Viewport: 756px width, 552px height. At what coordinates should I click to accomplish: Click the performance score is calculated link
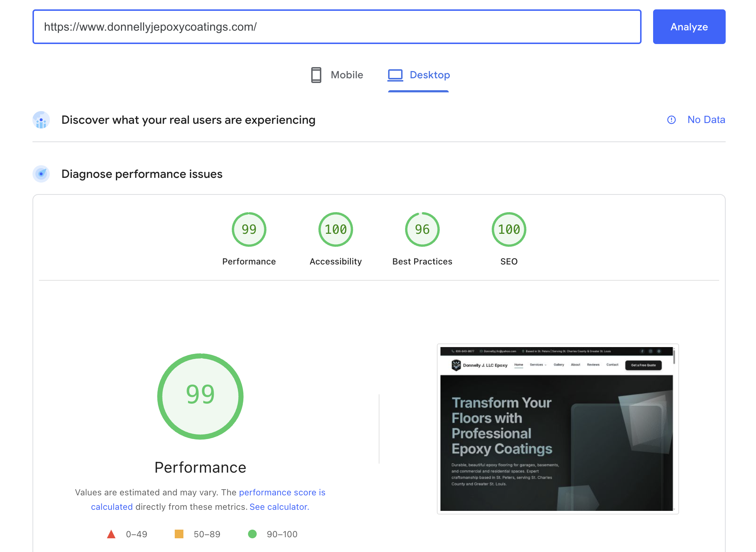click(x=282, y=492)
